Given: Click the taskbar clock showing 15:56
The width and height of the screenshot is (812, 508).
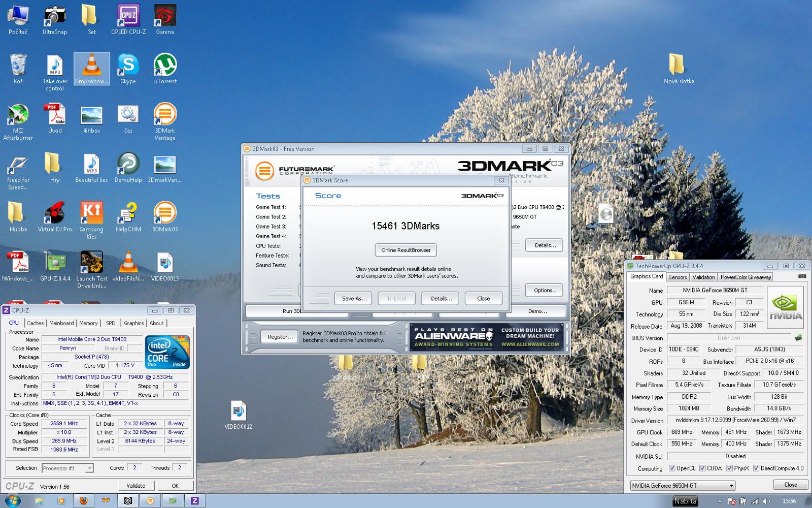Looking at the screenshot, I should click(789, 501).
